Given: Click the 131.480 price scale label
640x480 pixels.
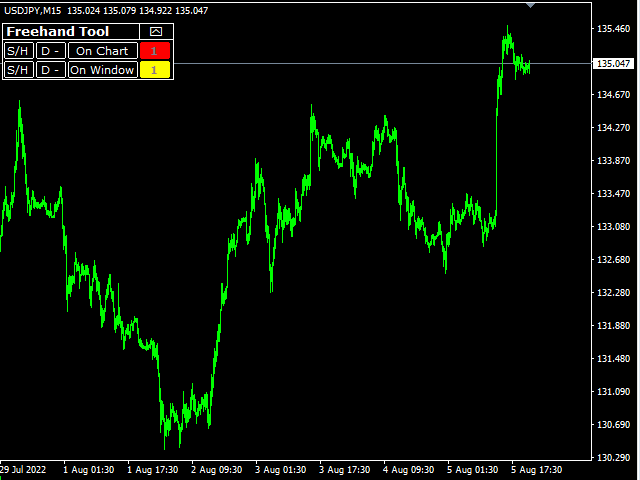Looking at the screenshot, I should coord(613,358).
